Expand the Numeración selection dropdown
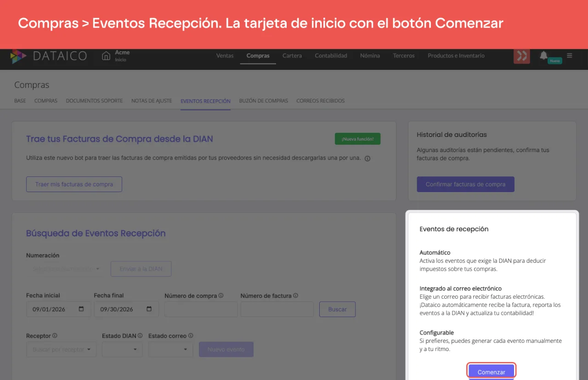Image resolution: width=588 pixels, height=380 pixels. (x=67, y=269)
